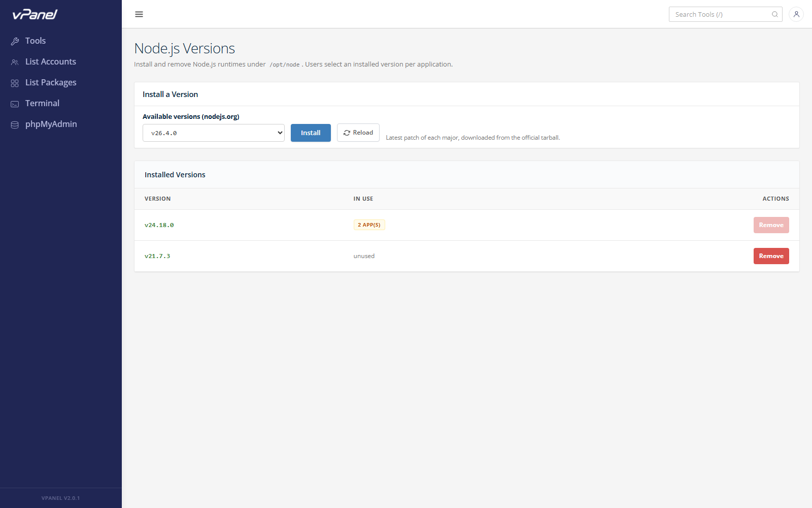Click the Terminal sidebar icon
The image size is (812, 508).
(15, 104)
